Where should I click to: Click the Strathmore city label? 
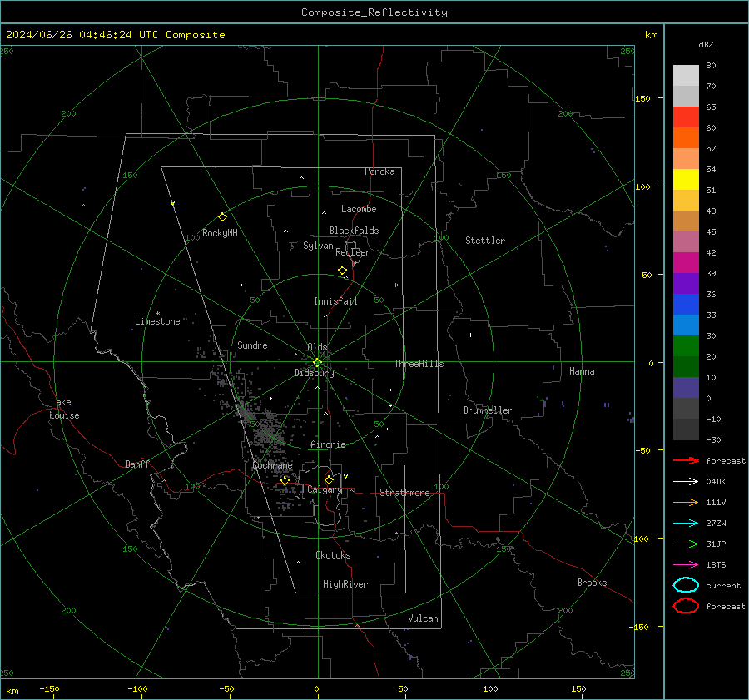point(404,493)
